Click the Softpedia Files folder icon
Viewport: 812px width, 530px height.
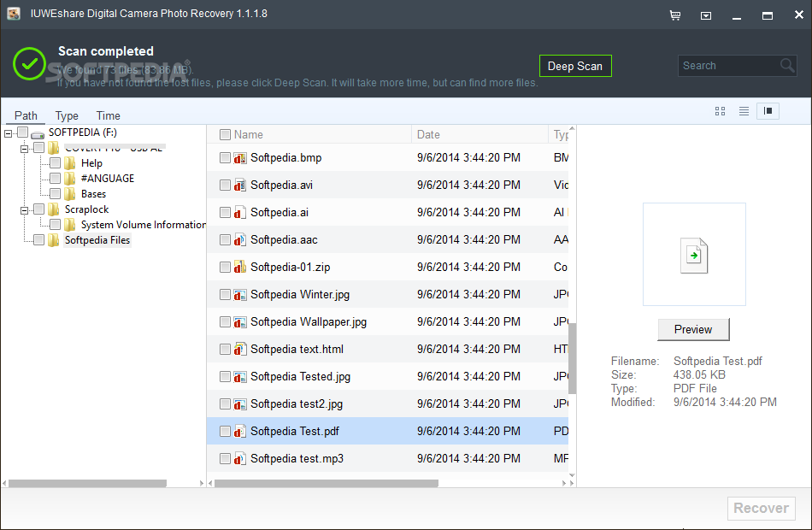(x=53, y=240)
